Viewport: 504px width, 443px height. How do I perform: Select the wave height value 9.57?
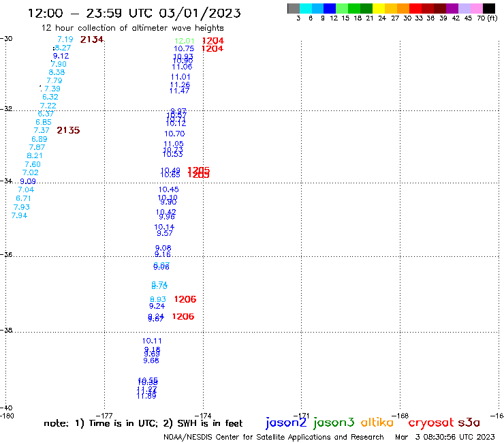point(165,234)
